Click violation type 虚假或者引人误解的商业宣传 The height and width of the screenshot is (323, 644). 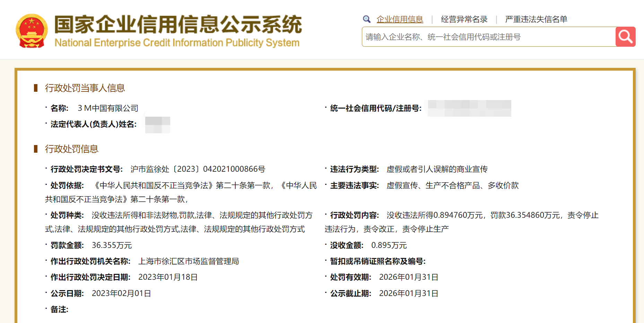point(437,169)
